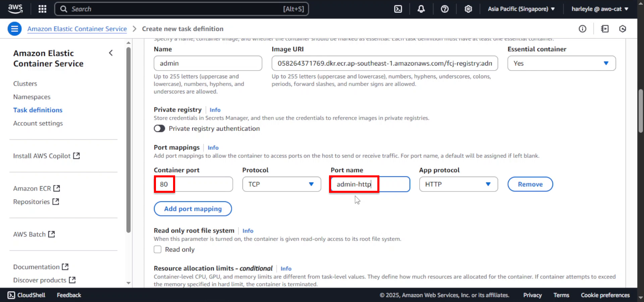This screenshot has height=302, width=644.
Task: Focus the AWS search box
Action: point(181,9)
